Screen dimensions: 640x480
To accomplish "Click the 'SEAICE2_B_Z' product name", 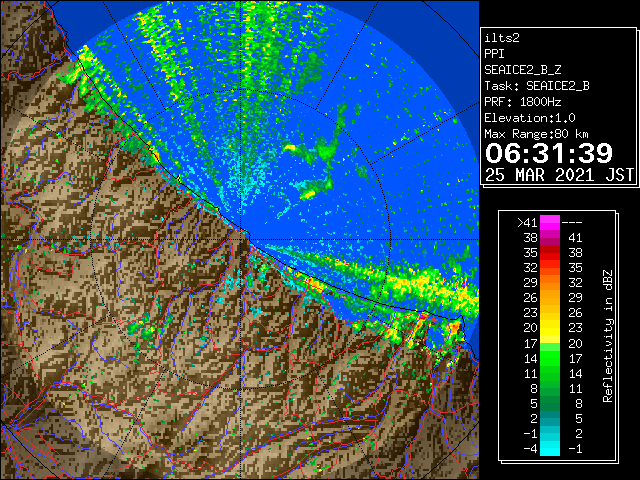I will coord(523,70).
